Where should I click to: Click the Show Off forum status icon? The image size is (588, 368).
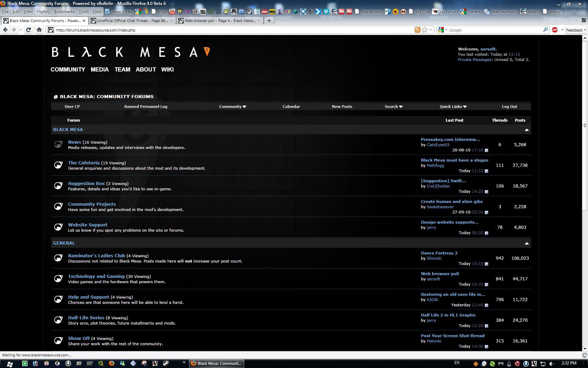pyautogui.click(x=58, y=341)
